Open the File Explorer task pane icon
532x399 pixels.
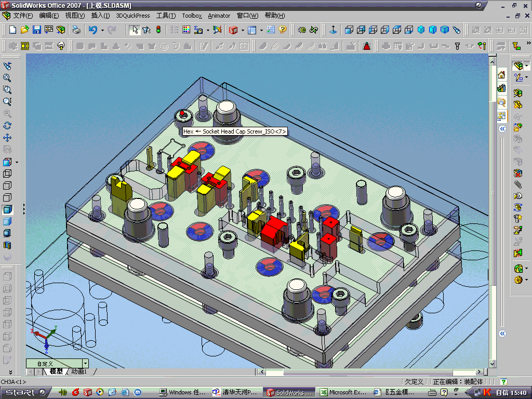click(501, 102)
